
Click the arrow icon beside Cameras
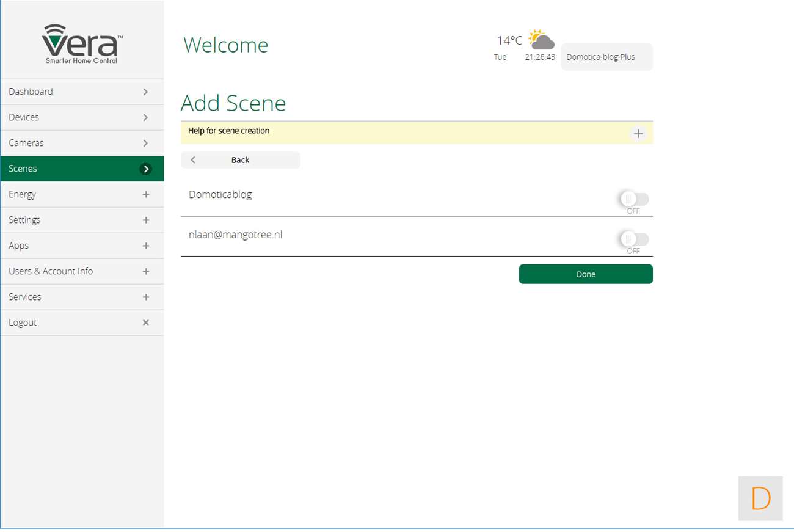[145, 143]
